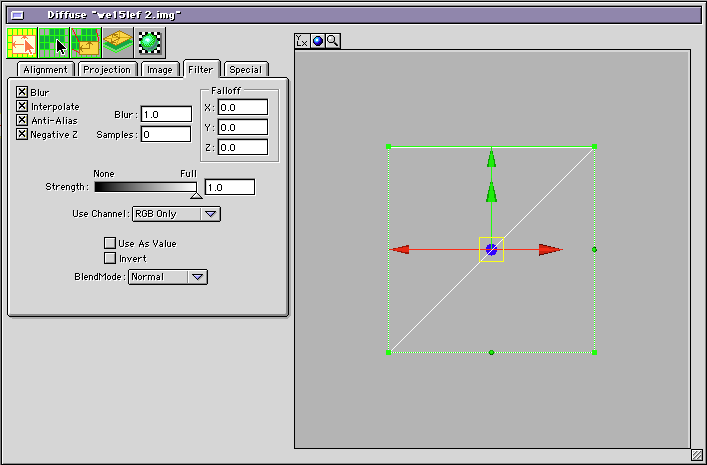The image size is (707, 465).
Task: Open the Projection tab
Action: (x=107, y=70)
